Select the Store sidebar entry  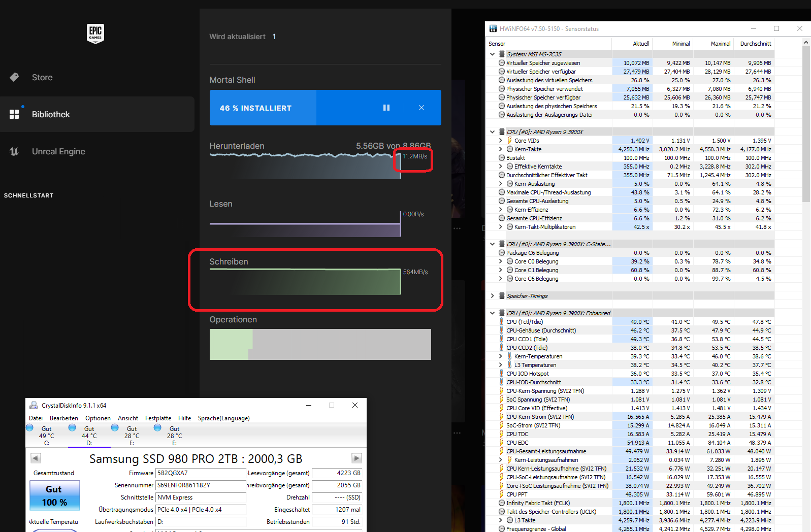point(97,77)
